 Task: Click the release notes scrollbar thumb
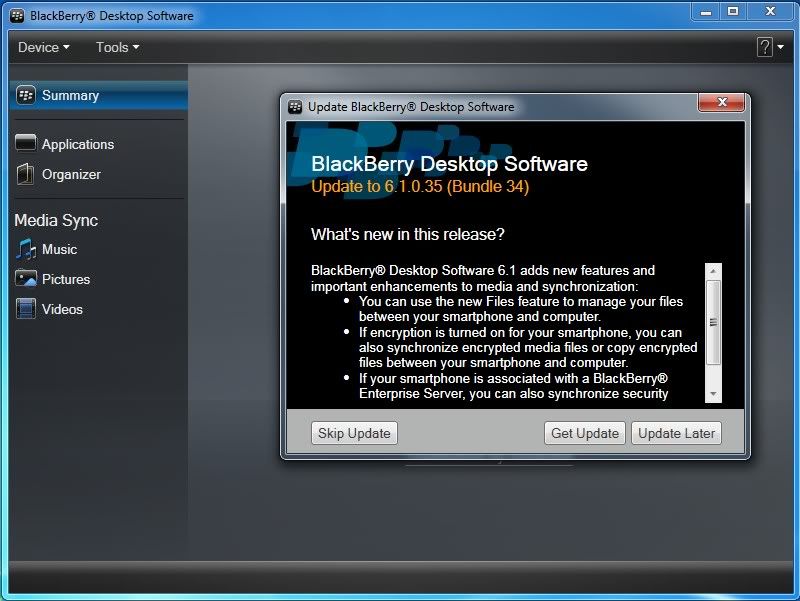tap(713, 322)
